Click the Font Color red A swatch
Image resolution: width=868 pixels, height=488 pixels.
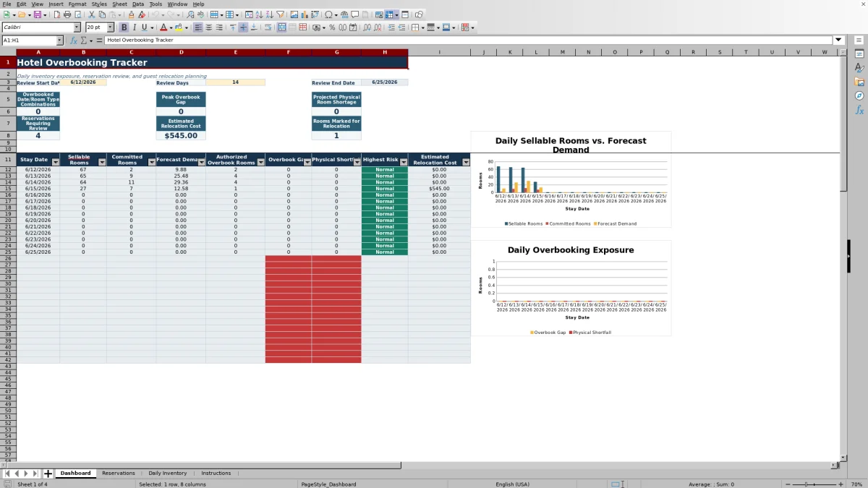click(x=163, y=27)
